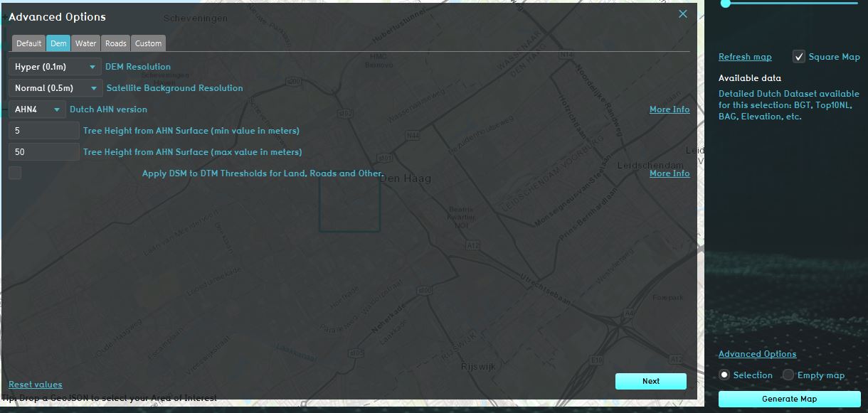Select the Dem tab
868x413 pixels.
click(58, 43)
